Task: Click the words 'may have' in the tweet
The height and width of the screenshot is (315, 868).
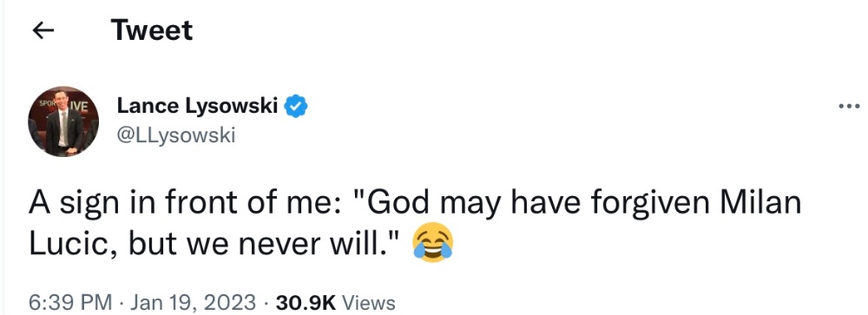Action: pyautogui.click(x=509, y=205)
